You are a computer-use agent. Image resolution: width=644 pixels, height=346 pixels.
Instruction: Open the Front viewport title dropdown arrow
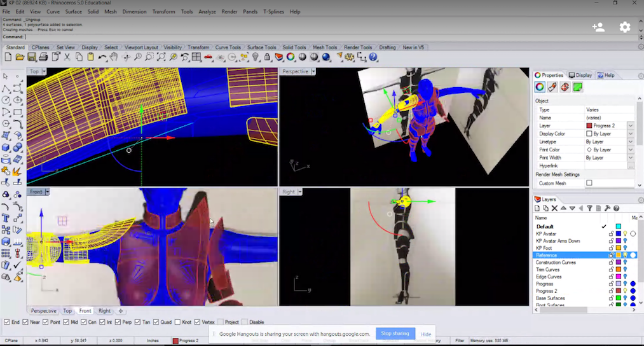(x=47, y=192)
